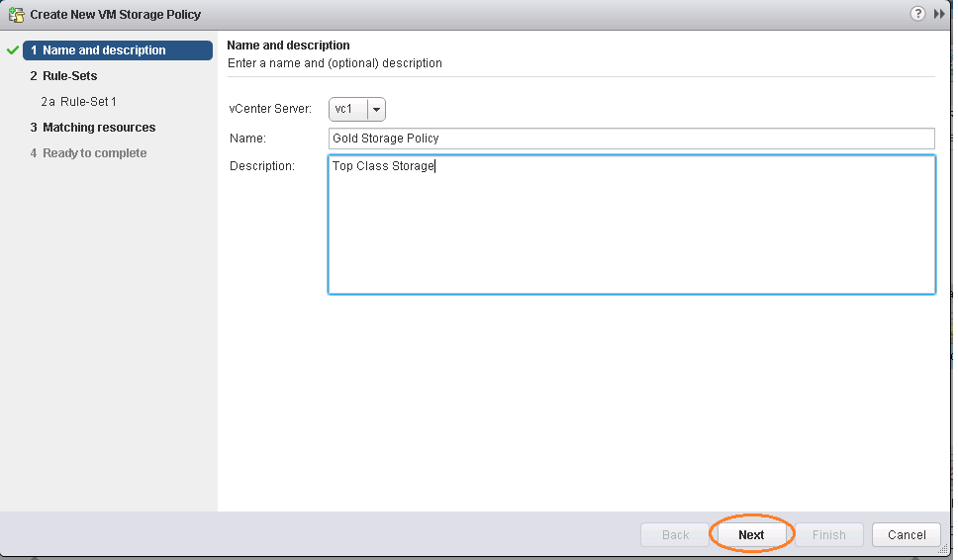Click the vCenter Server label
Image resolution: width=958 pixels, height=560 pixels.
pos(270,110)
